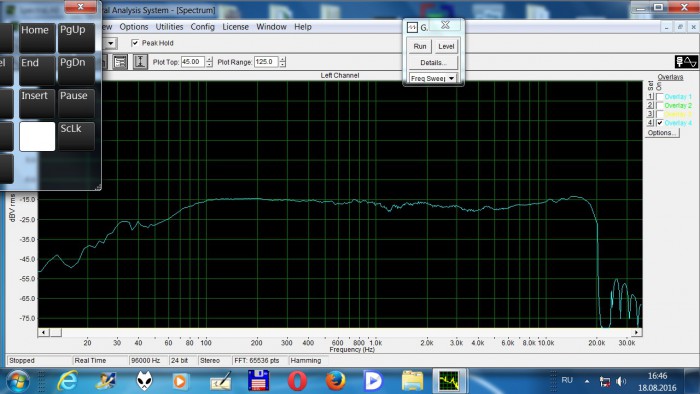This screenshot has width=700, height=394.
Task: Enable the Overlay 1 checkbox
Action: tap(660, 97)
